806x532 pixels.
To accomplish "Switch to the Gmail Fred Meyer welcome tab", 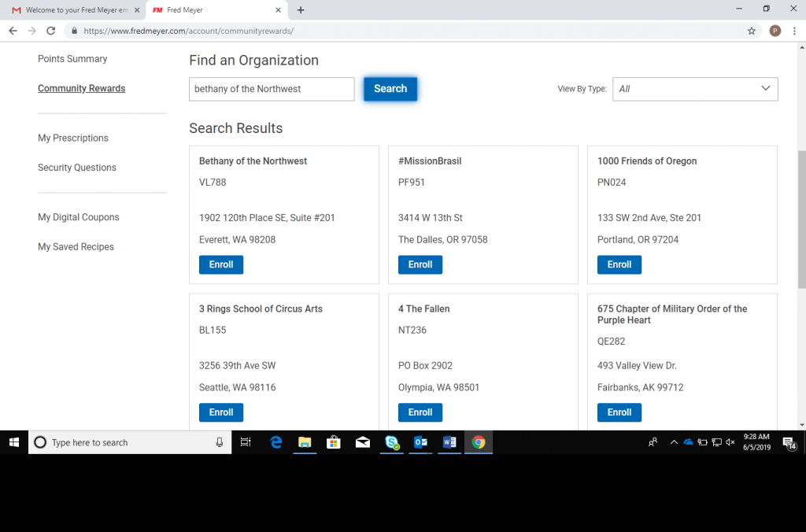I will (72, 10).
